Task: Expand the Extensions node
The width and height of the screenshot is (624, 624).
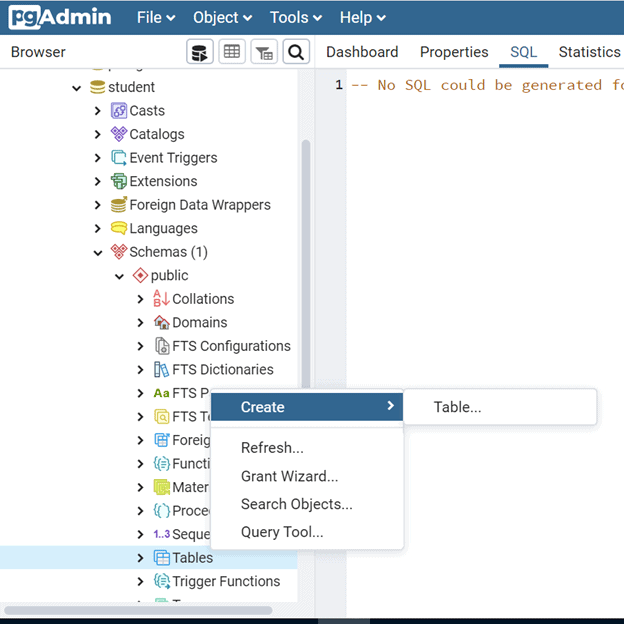Action: click(98, 181)
